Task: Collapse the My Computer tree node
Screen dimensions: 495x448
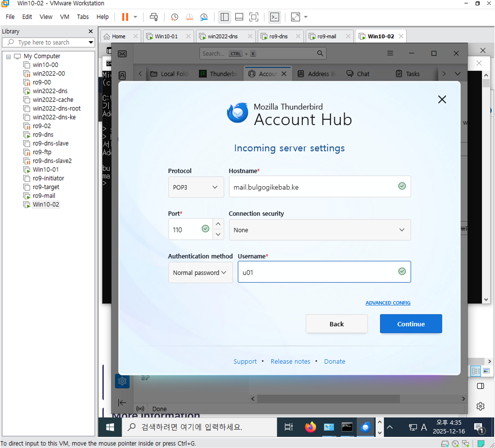Action: point(9,57)
